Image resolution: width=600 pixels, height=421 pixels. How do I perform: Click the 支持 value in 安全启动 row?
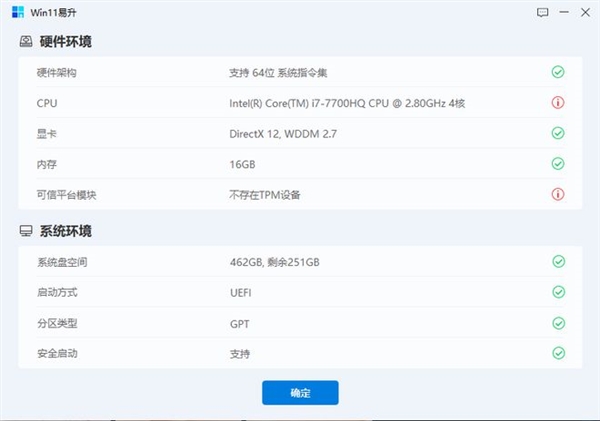click(x=240, y=354)
